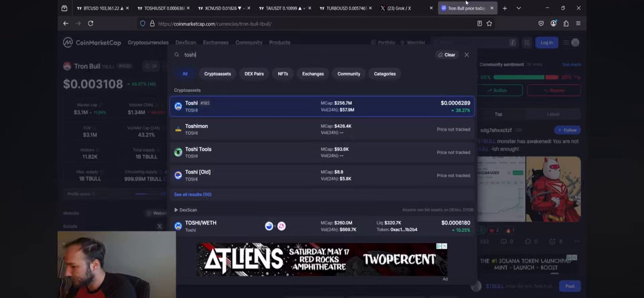
Task: Select the Cryptoassets filter chip
Action: [218, 74]
